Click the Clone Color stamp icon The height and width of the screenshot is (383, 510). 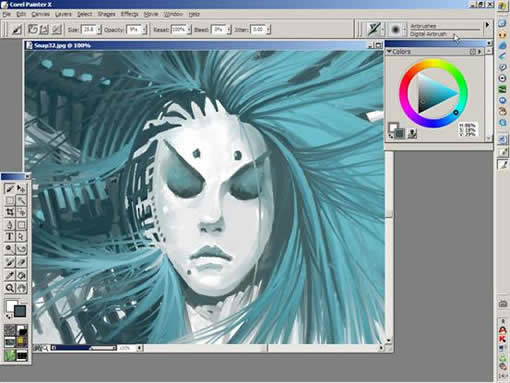(413, 133)
